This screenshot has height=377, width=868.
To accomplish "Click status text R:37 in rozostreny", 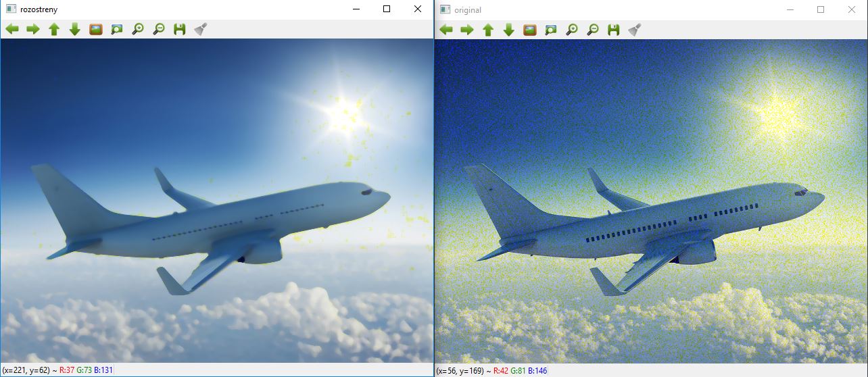I will pos(67,370).
